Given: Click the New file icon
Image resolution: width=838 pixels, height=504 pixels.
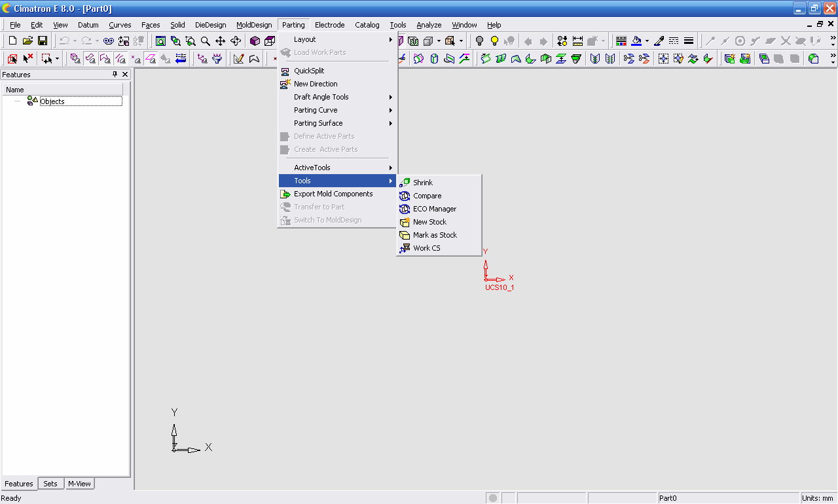Looking at the screenshot, I should [12, 41].
